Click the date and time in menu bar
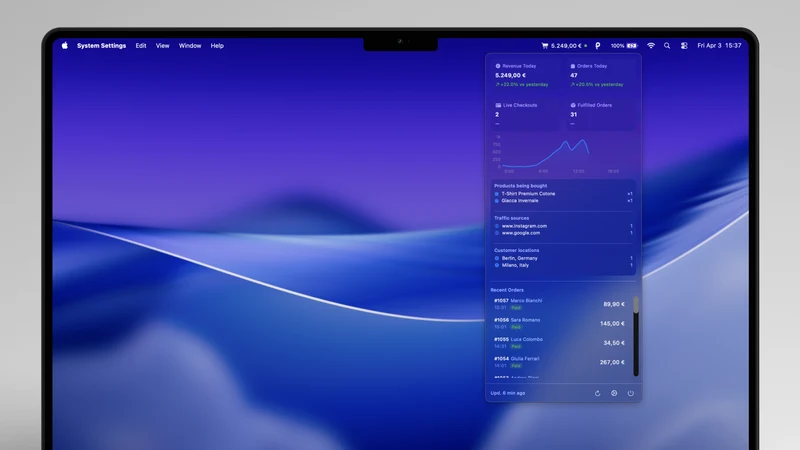The height and width of the screenshot is (450, 800). tap(719, 45)
